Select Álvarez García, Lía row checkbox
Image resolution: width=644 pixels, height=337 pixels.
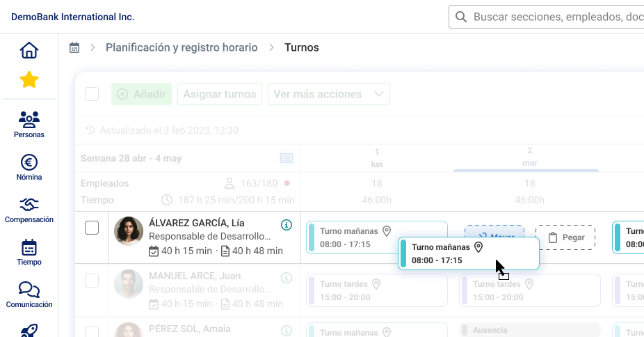92,228
